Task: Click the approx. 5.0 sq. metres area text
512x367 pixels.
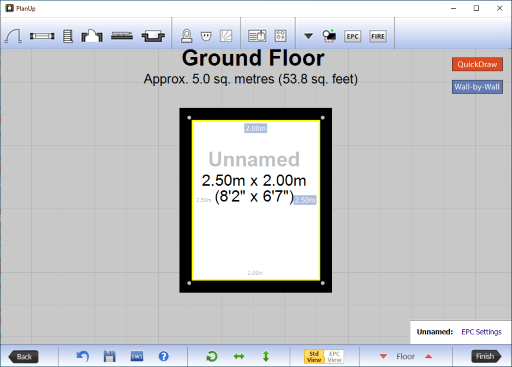Action: (x=251, y=79)
